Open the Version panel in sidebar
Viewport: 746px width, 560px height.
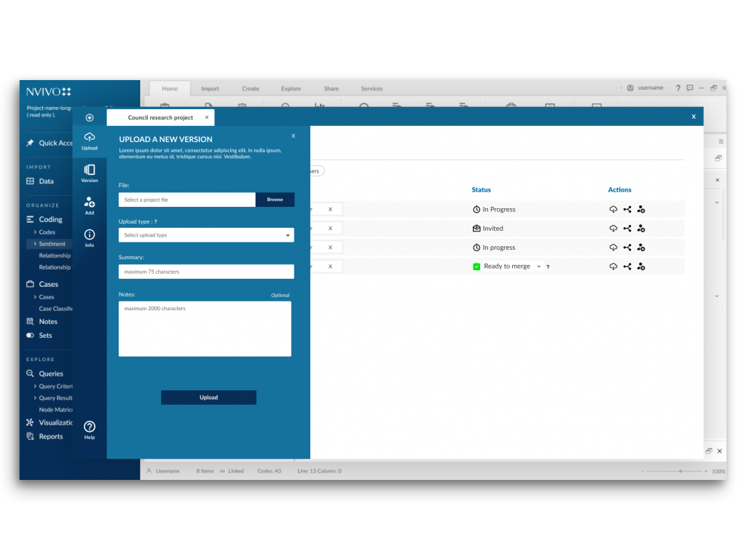click(90, 173)
